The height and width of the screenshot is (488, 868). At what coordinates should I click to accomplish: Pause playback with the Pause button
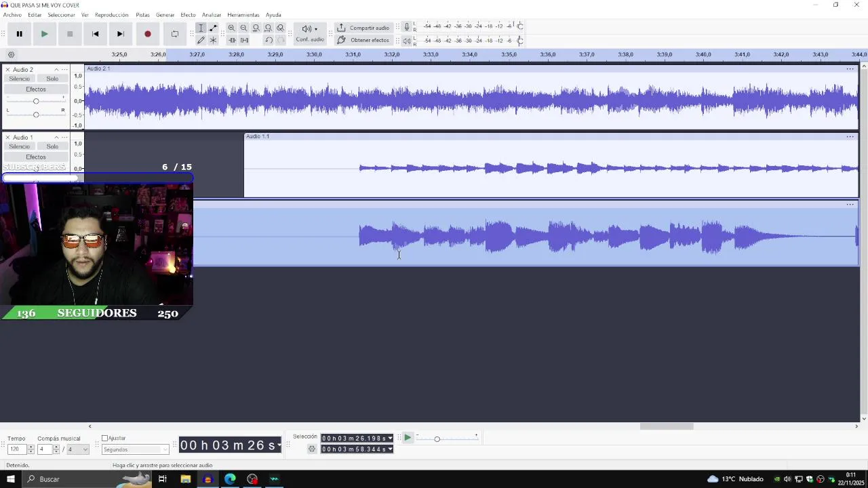(20, 34)
